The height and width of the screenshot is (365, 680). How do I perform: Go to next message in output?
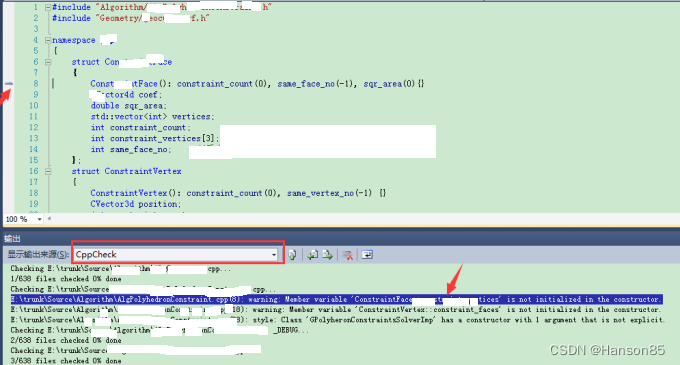[x=327, y=255]
